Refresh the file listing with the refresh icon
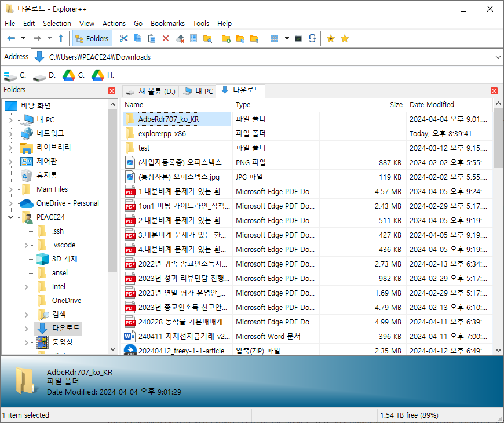Screen dimensions: 504x423 (x=312, y=38)
